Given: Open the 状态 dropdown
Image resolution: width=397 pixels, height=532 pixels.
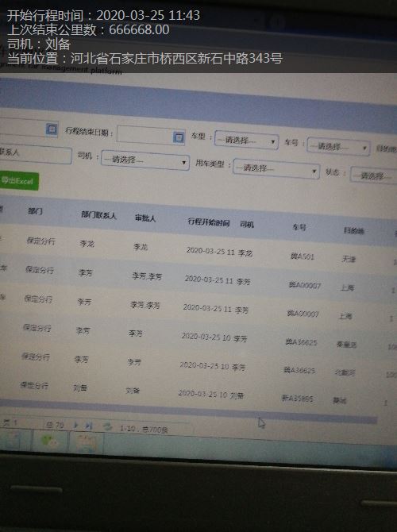Looking at the screenshot, I should [x=374, y=175].
